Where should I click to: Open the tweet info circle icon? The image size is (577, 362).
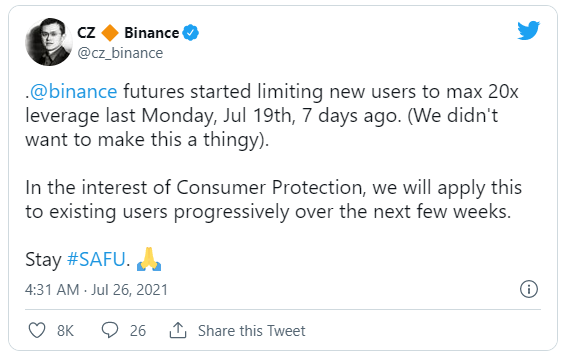pos(529,289)
